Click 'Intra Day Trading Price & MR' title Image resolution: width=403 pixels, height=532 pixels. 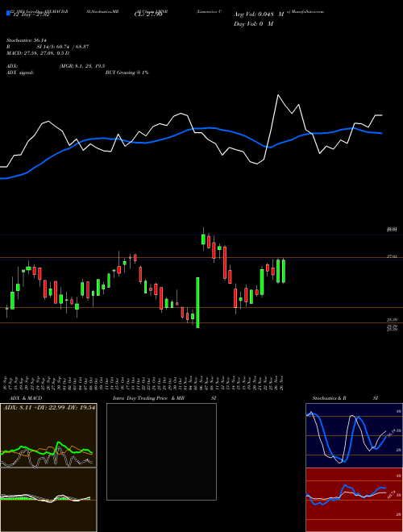point(148,398)
